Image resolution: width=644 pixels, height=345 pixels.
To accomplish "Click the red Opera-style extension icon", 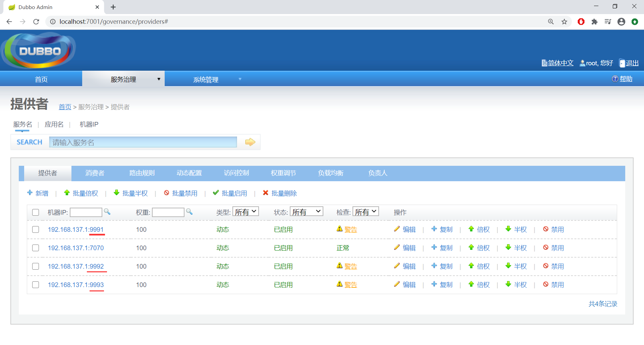I will [x=581, y=21].
